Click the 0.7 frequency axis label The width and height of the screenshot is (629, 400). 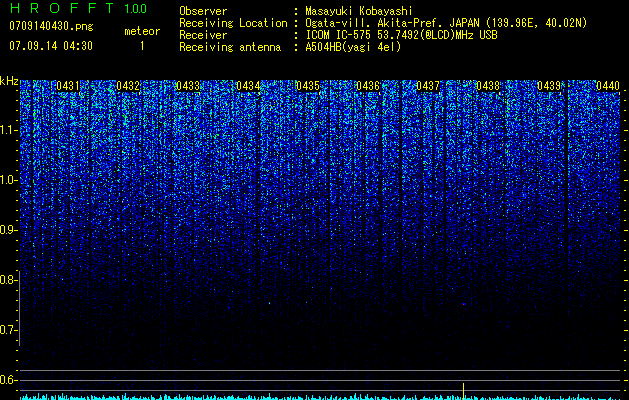pos(7,330)
